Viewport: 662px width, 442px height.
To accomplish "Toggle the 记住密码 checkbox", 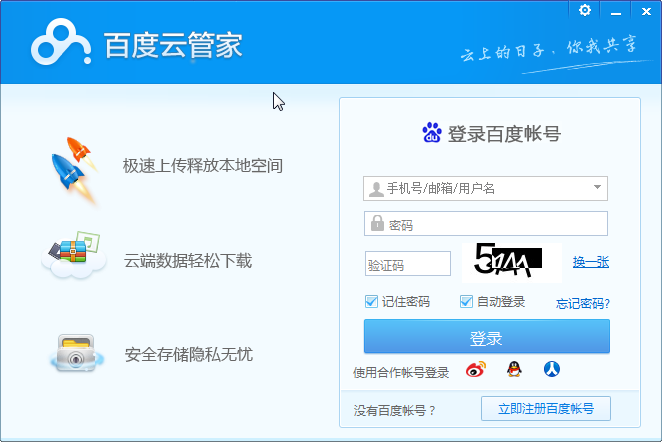I will pyautogui.click(x=371, y=301).
